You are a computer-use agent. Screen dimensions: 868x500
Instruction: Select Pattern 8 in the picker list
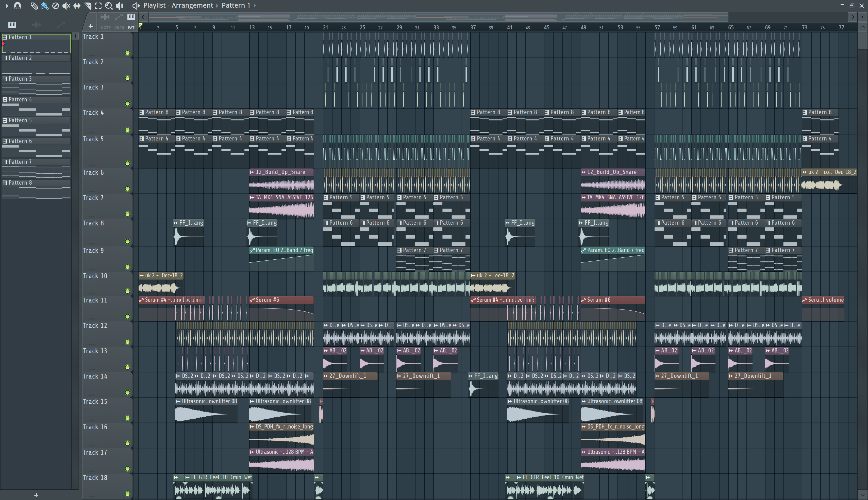point(36,189)
